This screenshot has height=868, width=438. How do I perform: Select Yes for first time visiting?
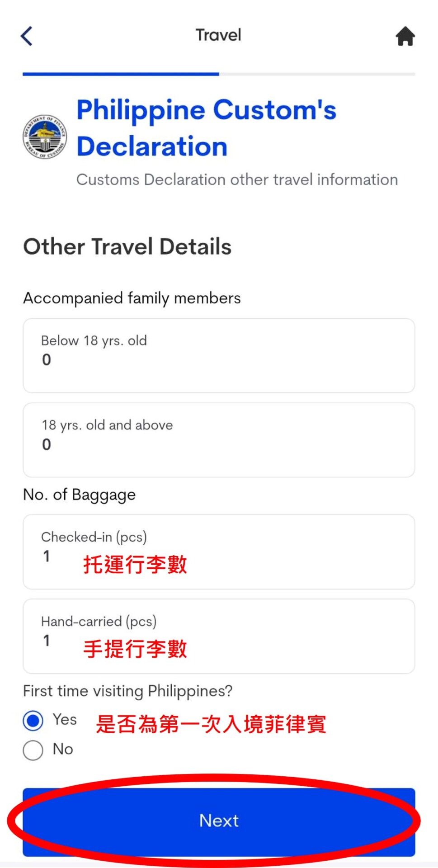coord(33,721)
